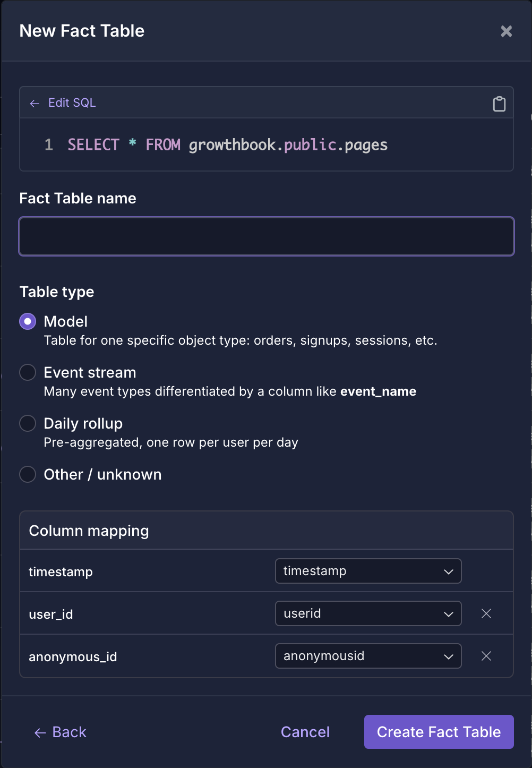Click the timestamp row label
The width and height of the screenshot is (532, 768).
pos(61,572)
